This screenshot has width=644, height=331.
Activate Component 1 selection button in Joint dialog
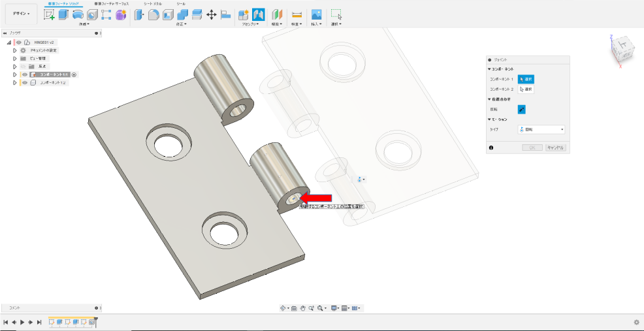tap(526, 79)
